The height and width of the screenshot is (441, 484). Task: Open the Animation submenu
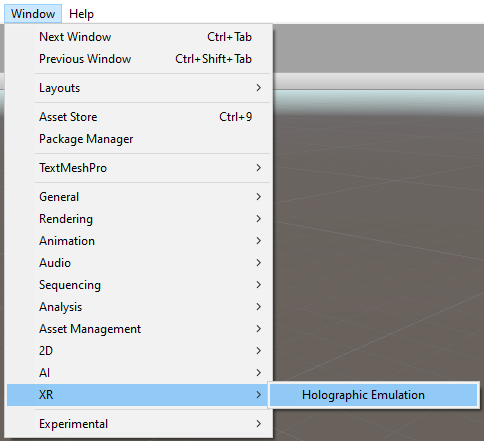coord(138,241)
